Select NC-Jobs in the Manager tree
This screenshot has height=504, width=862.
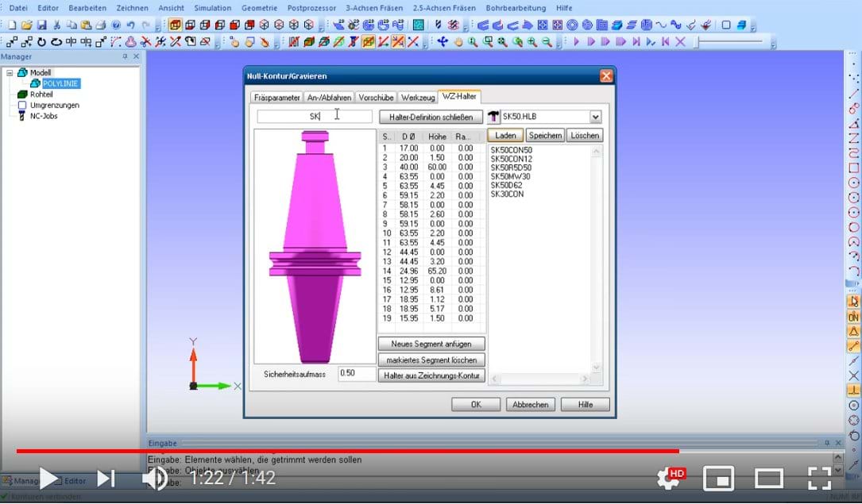tap(44, 116)
